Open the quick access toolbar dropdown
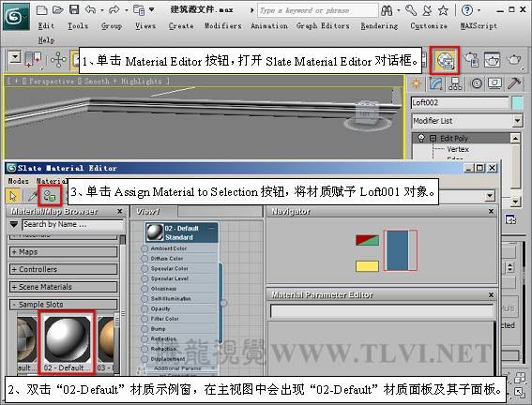532x405 pixels. (151, 9)
